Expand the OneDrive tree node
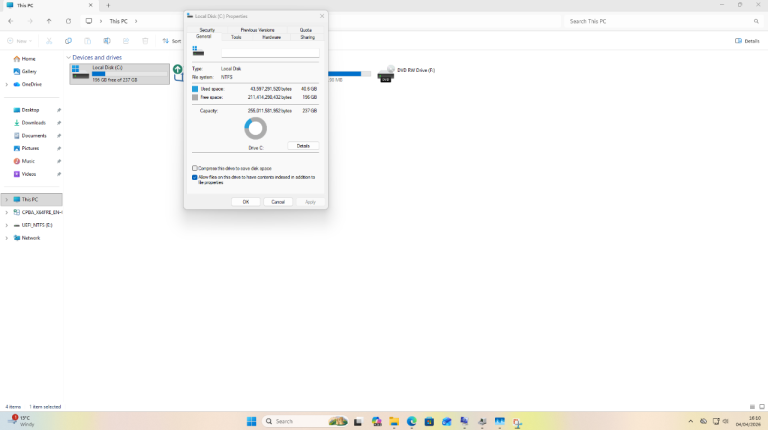This screenshot has width=768, height=430. pyautogui.click(x=6, y=84)
